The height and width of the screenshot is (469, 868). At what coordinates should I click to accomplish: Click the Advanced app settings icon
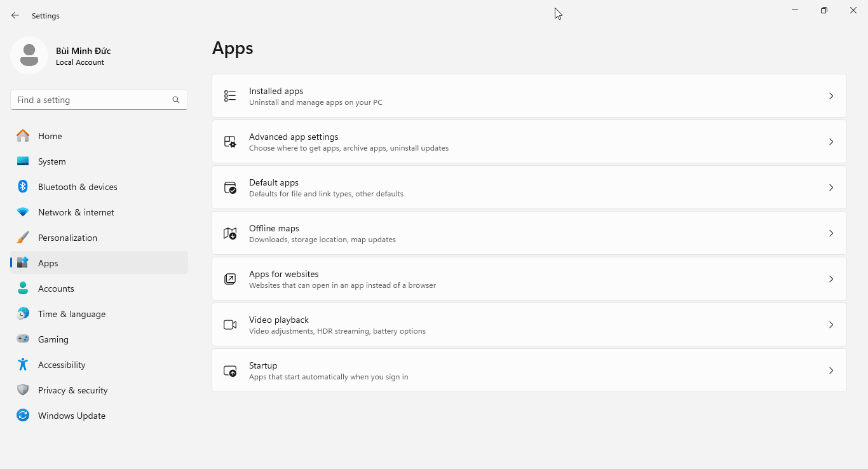click(230, 142)
